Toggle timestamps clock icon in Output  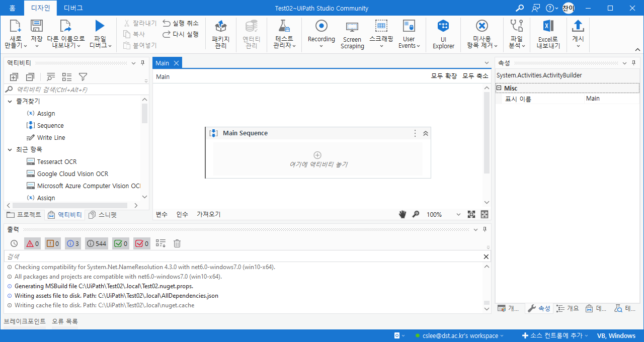click(x=14, y=243)
